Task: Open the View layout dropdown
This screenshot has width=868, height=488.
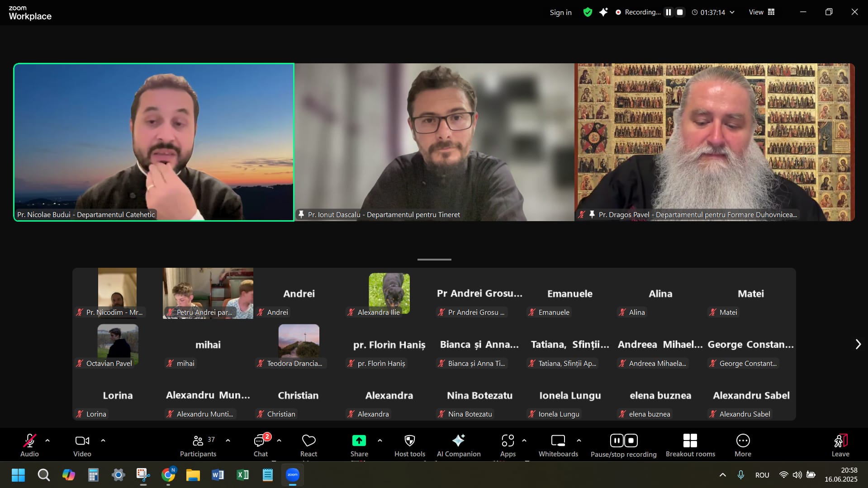Action: click(x=762, y=12)
